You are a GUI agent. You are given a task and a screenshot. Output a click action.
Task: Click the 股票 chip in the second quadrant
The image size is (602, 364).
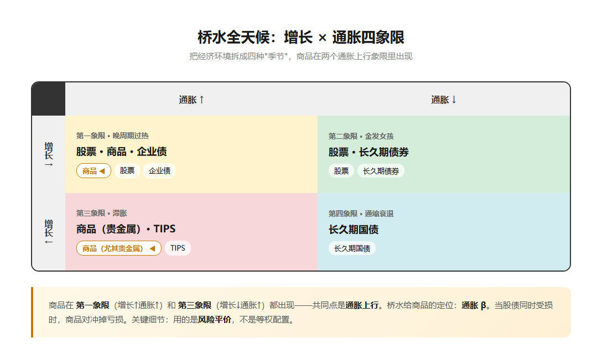point(341,171)
